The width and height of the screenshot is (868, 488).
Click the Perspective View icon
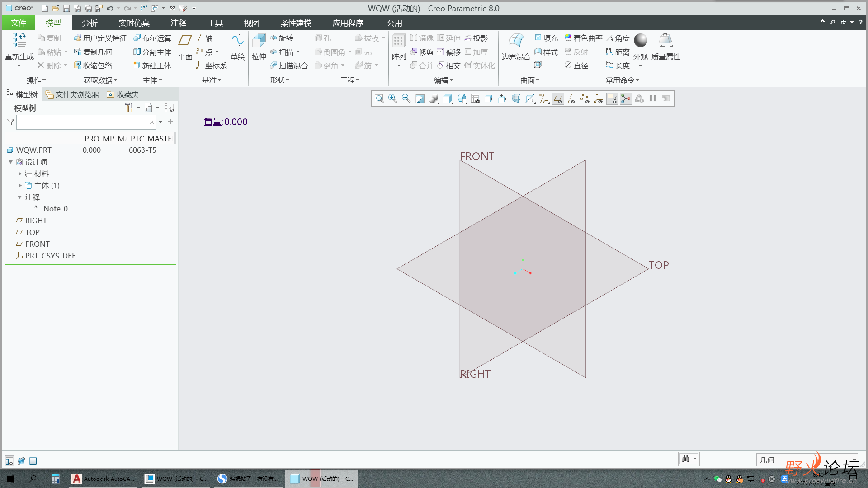516,99
